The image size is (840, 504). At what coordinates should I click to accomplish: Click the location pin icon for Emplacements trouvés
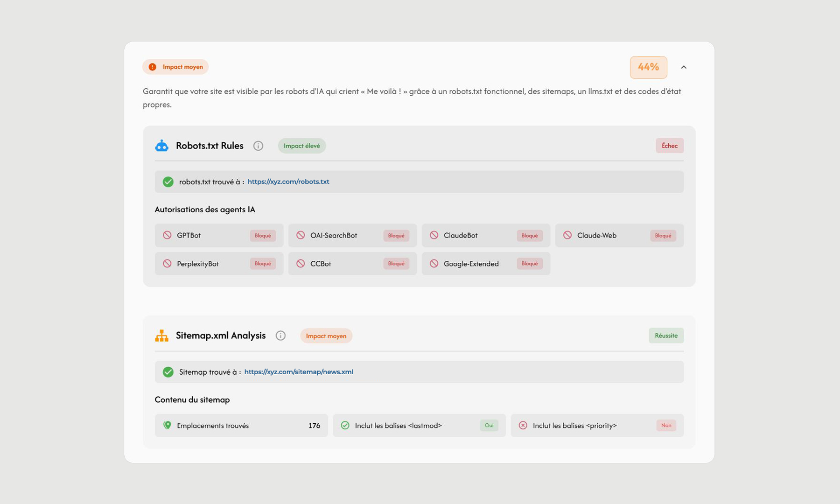[x=167, y=425]
